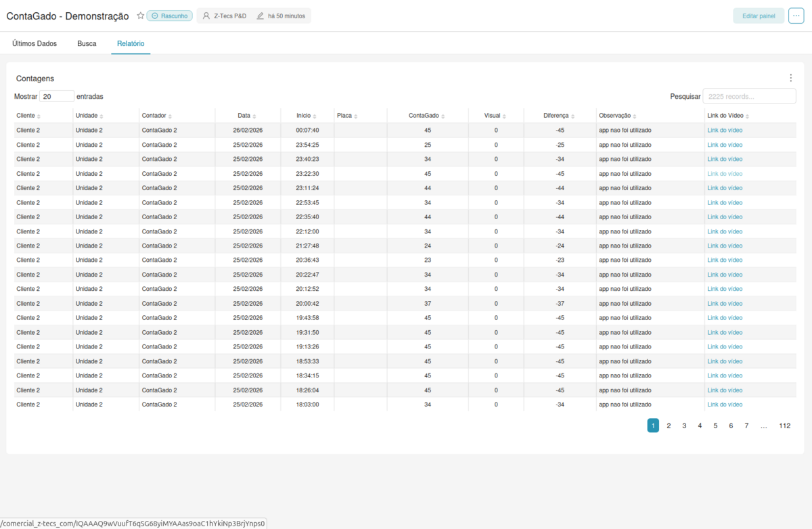The height and width of the screenshot is (529, 812).
Task: Open the '...' panel options menu top right
Action: [x=796, y=16]
